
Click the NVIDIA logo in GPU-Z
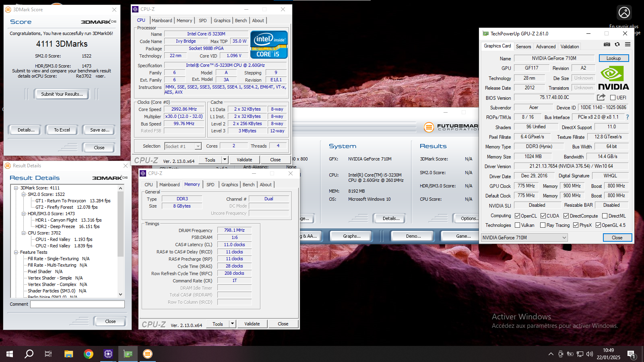tap(613, 78)
